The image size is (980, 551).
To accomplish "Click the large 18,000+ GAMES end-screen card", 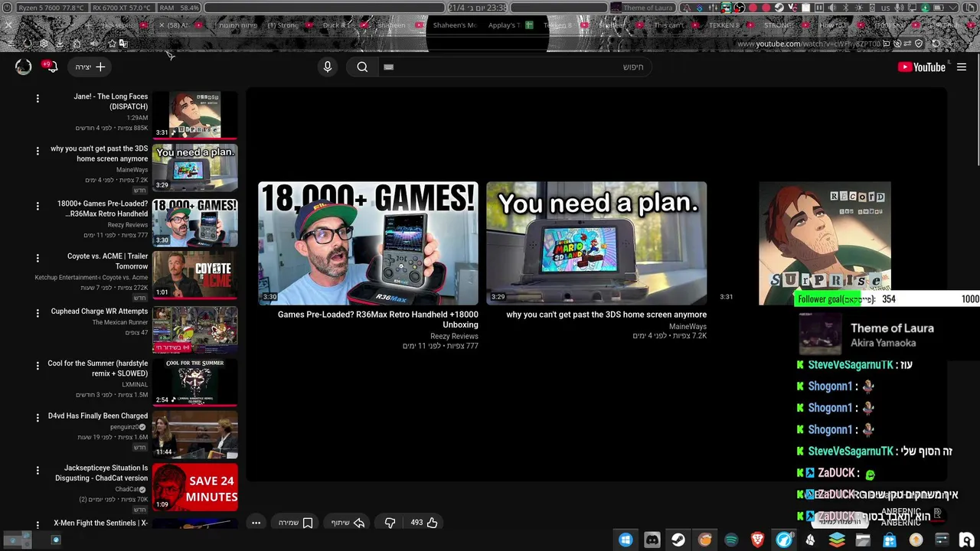I will (x=367, y=243).
